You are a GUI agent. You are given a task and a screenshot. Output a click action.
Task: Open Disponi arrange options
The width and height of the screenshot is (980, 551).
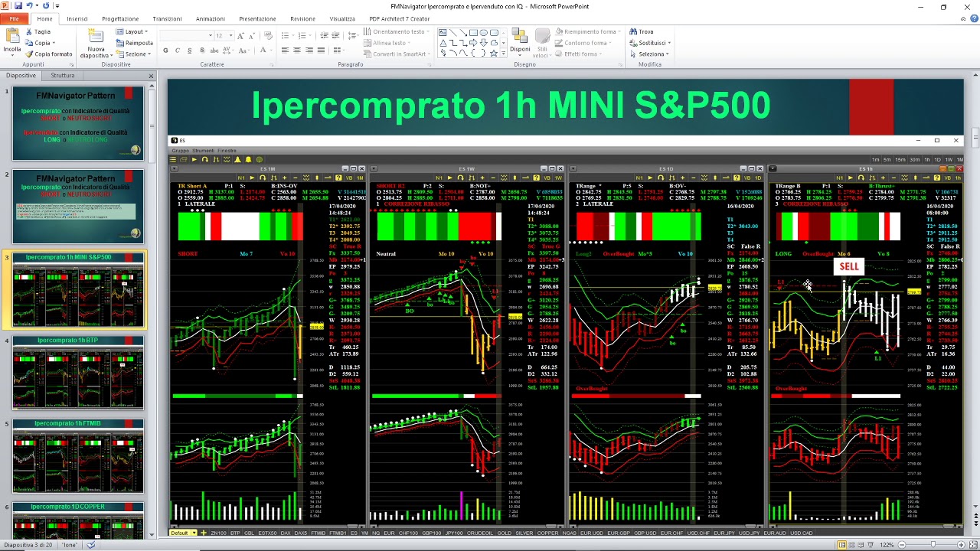[x=520, y=43]
